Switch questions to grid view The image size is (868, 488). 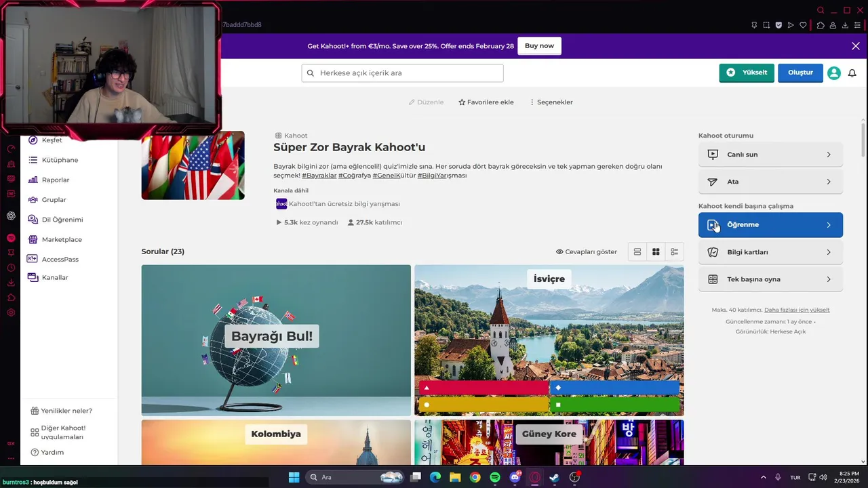tap(656, 251)
